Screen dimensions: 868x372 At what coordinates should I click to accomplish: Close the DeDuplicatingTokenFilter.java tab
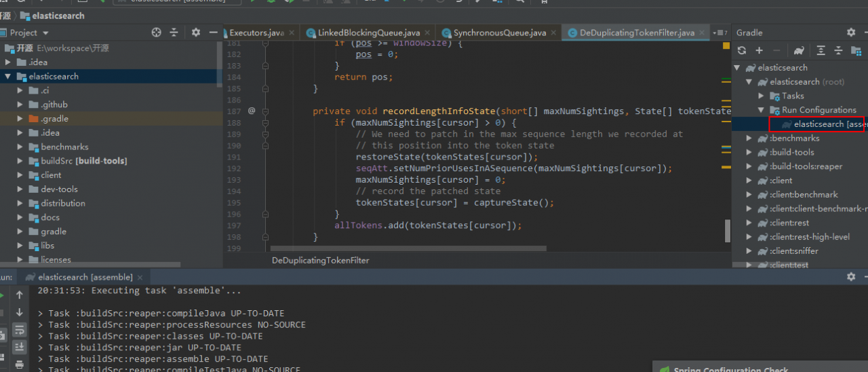coord(703,33)
